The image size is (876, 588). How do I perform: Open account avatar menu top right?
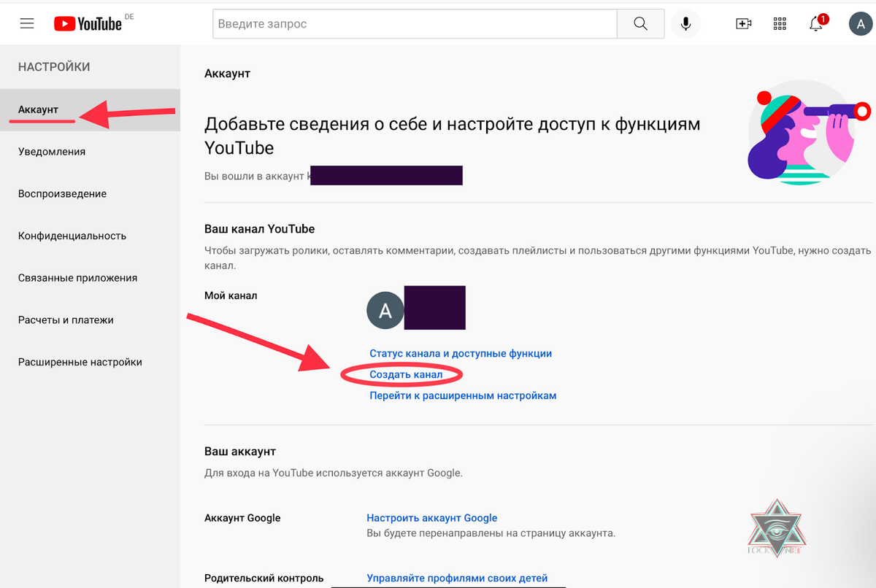point(861,23)
